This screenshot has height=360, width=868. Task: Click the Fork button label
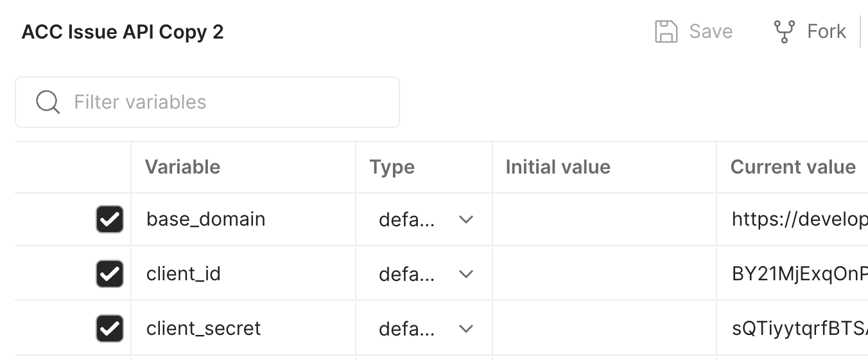point(826,31)
